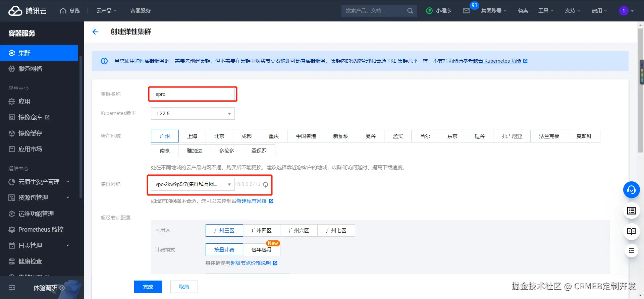644x299 pixels.
Task: Open 超级节点价格说明 link
Action: pos(254,263)
